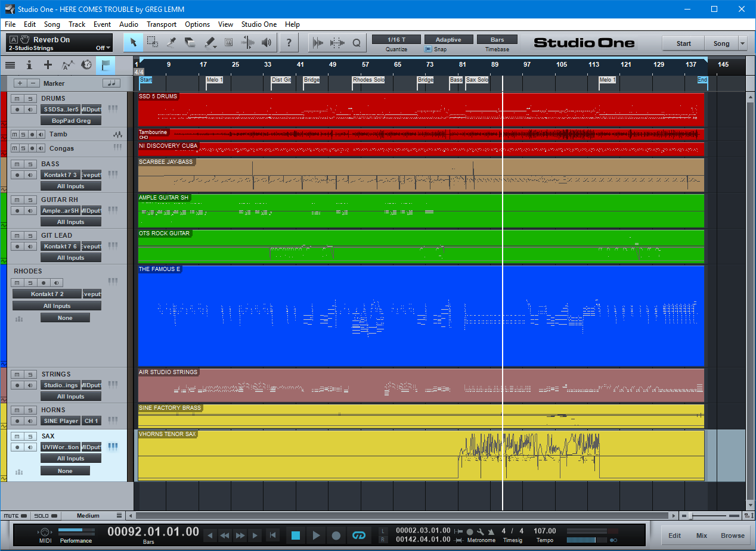Jump to the Rhodes Solo marker
The image size is (756, 551).
[x=369, y=80]
